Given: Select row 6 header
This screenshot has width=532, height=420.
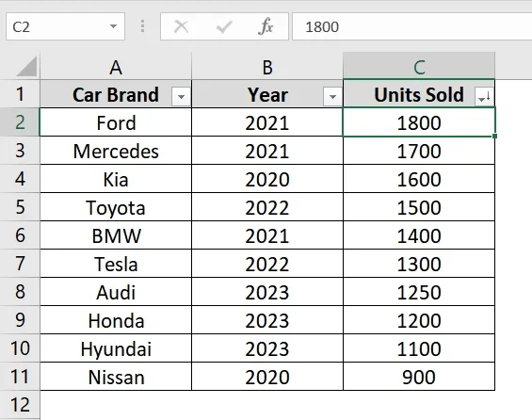Looking at the screenshot, I should tap(20, 235).
